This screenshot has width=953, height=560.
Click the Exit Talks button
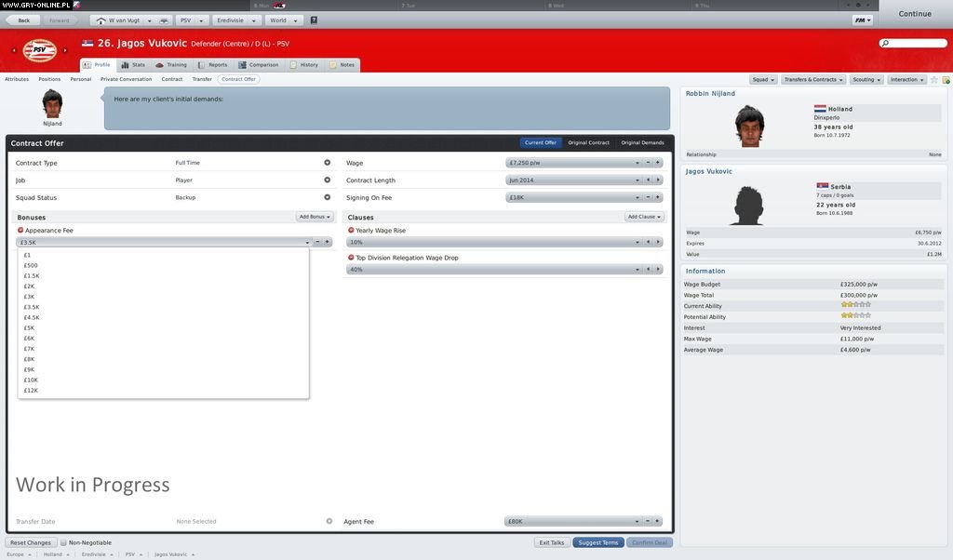pyautogui.click(x=551, y=542)
